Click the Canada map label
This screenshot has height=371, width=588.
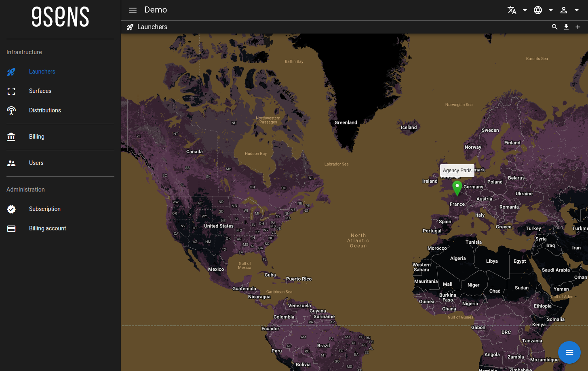[x=194, y=152]
